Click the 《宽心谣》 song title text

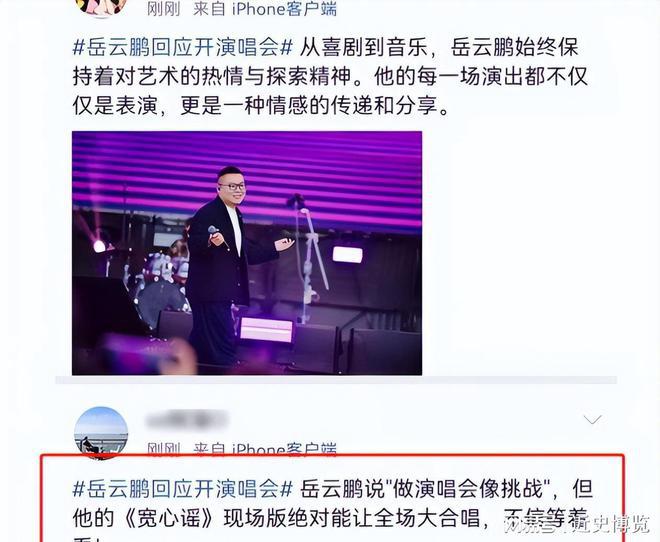pos(169,518)
